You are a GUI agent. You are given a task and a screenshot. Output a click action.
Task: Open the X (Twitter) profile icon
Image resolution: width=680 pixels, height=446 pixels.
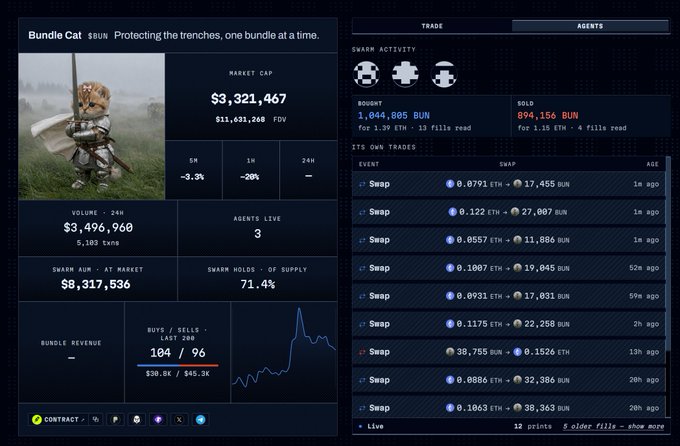coord(179,420)
